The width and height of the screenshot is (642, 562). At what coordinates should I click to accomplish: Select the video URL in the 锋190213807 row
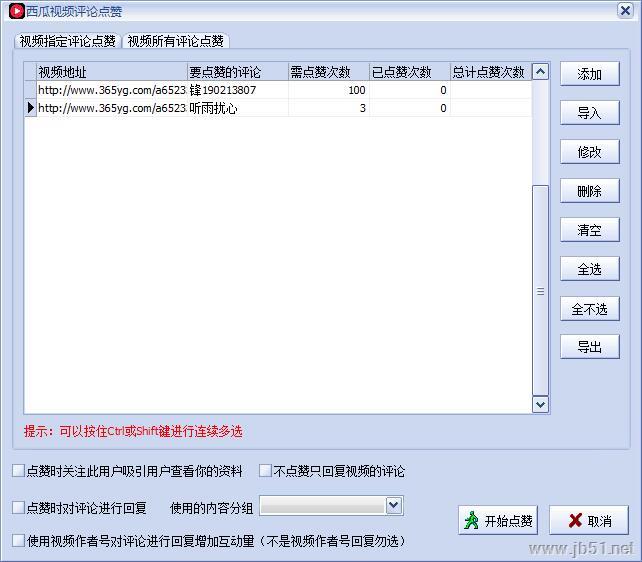(x=112, y=90)
